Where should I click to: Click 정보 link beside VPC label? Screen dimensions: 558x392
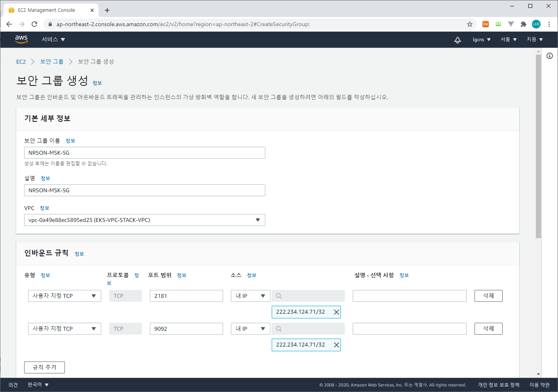pyautogui.click(x=45, y=208)
